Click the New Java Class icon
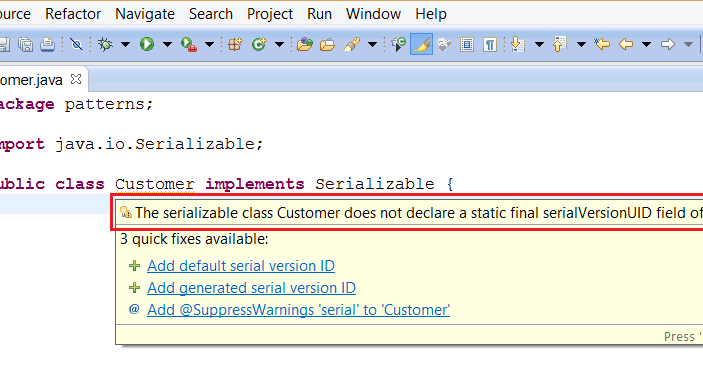Image resolution: width=703 pixels, height=369 pixels. coord(259,44)
